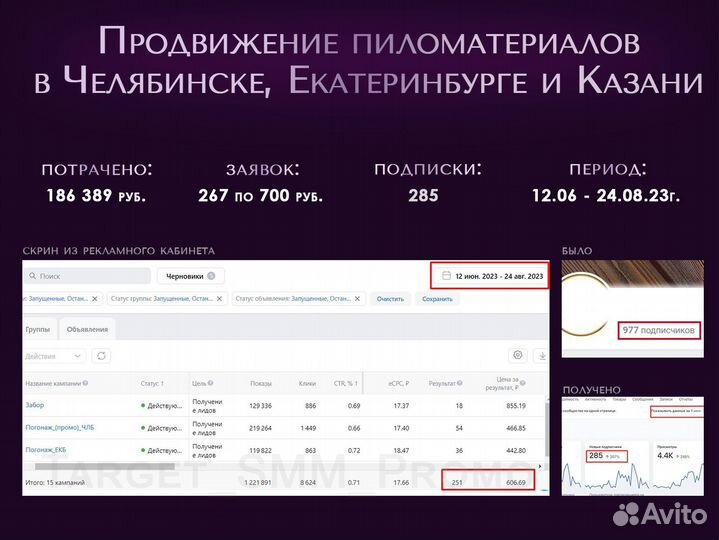The image size is (719, 540).
Task: Open the Забор campaign link
Action: click(x=35, y=405)
